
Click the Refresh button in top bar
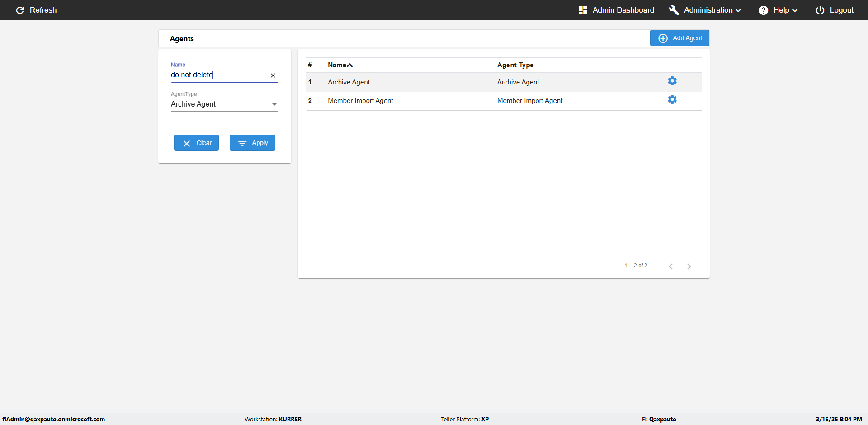[36, 10]
